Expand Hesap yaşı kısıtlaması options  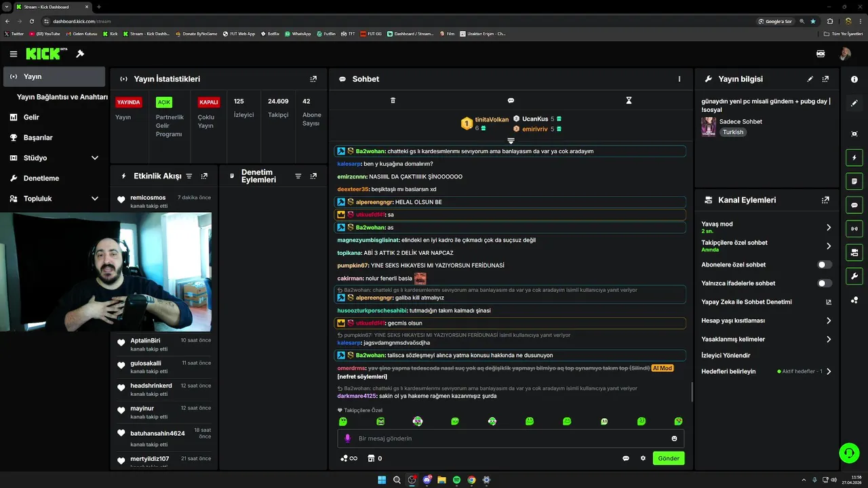coord(829,321)
